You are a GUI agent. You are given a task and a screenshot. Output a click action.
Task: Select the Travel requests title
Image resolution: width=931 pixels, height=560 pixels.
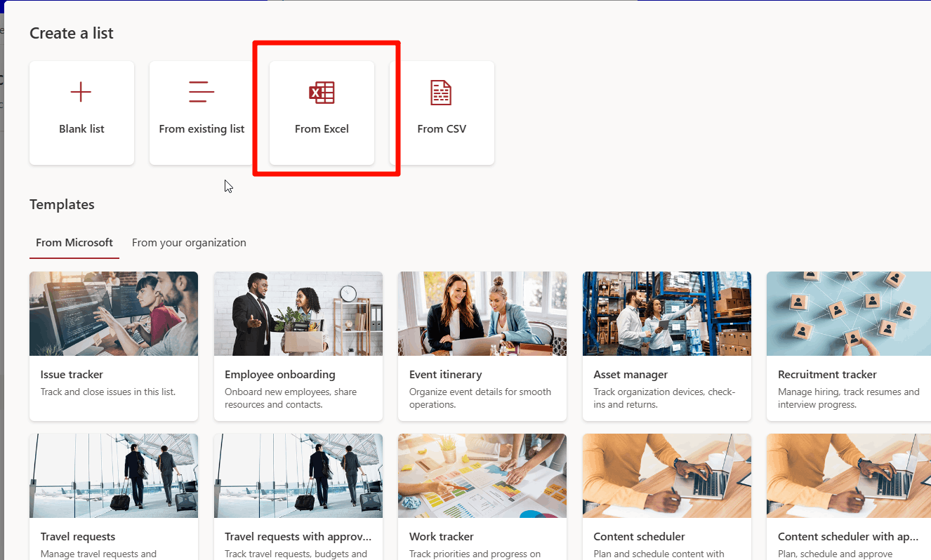click(x=78, y=537)
